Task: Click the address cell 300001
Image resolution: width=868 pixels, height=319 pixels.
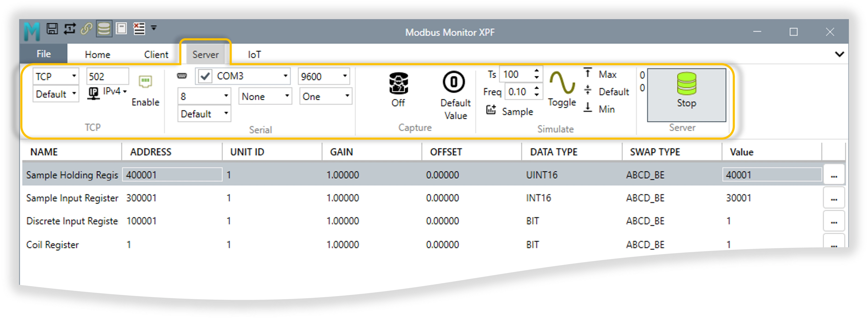Action: (x=141, y=198)
